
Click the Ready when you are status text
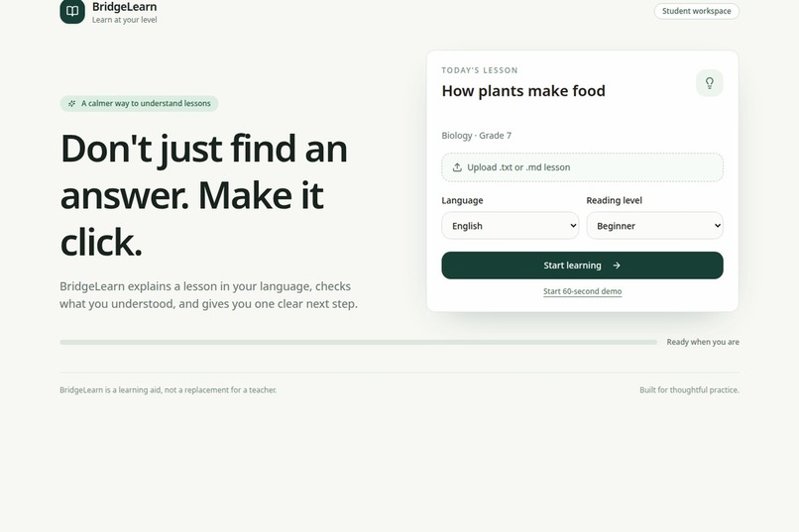[703, 342]
